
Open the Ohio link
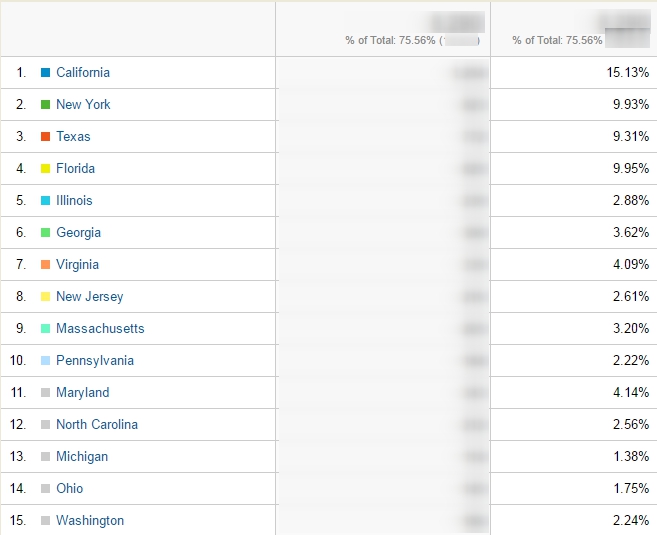(x=70, y=488)
